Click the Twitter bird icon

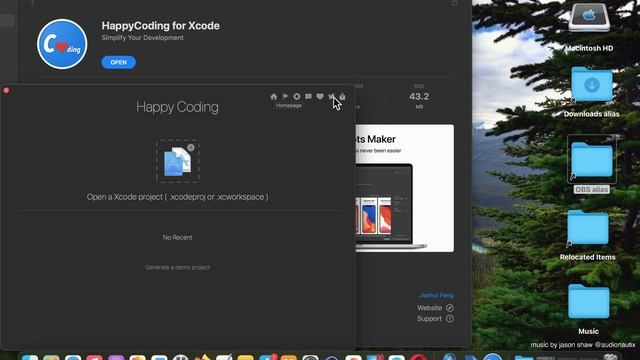[331, 96]
